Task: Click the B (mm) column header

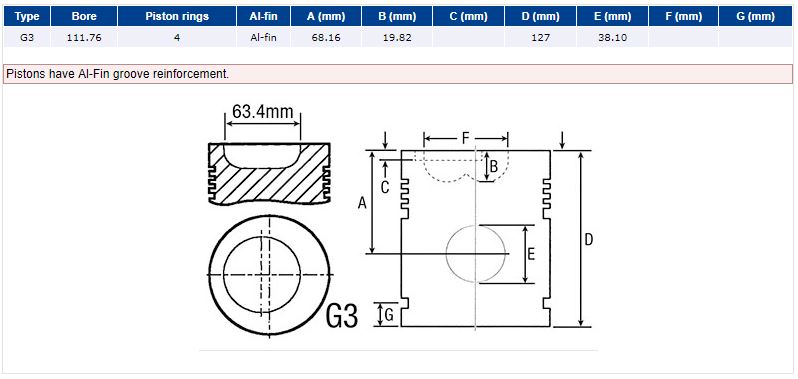Action: click(397, 16)
